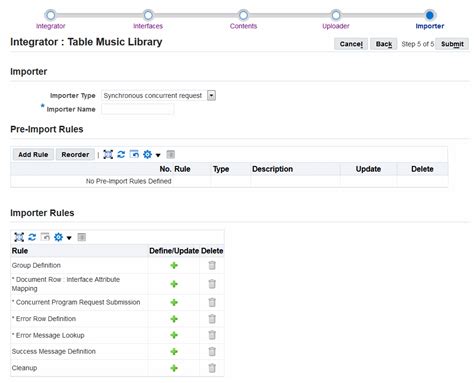This screenshot has width=474, height=383.
Task: Click the 'Group Definition' rule text
Action: [x=36, y=265]
